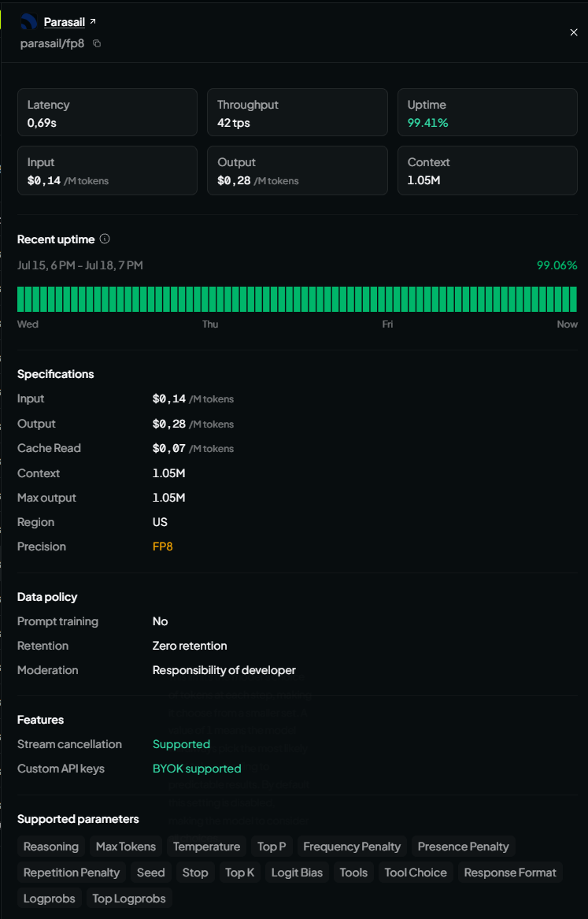Screen dimensions: 588x919
Task: Click the last uptime bar above Now
Action: tap(574, 299)
